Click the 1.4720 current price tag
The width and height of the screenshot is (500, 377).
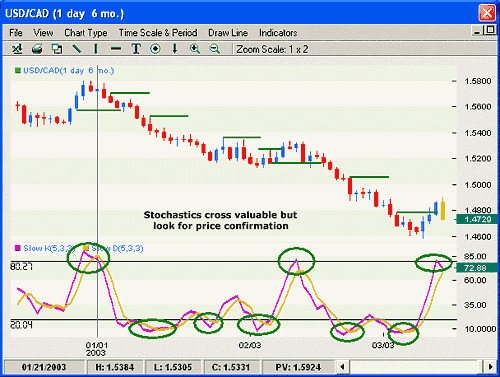(477, 219)
